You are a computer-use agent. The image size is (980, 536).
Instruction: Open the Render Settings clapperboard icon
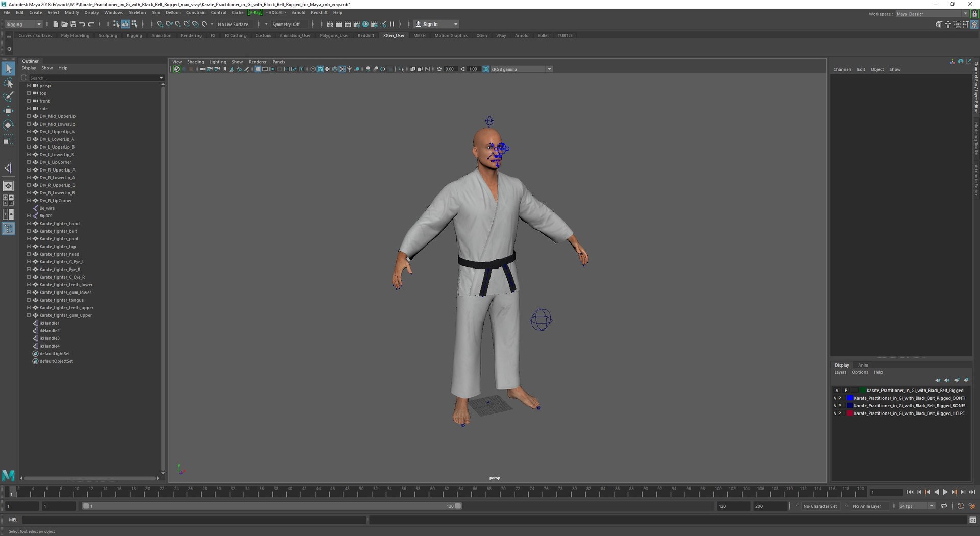pyautogui.click(x=356, y=24)
